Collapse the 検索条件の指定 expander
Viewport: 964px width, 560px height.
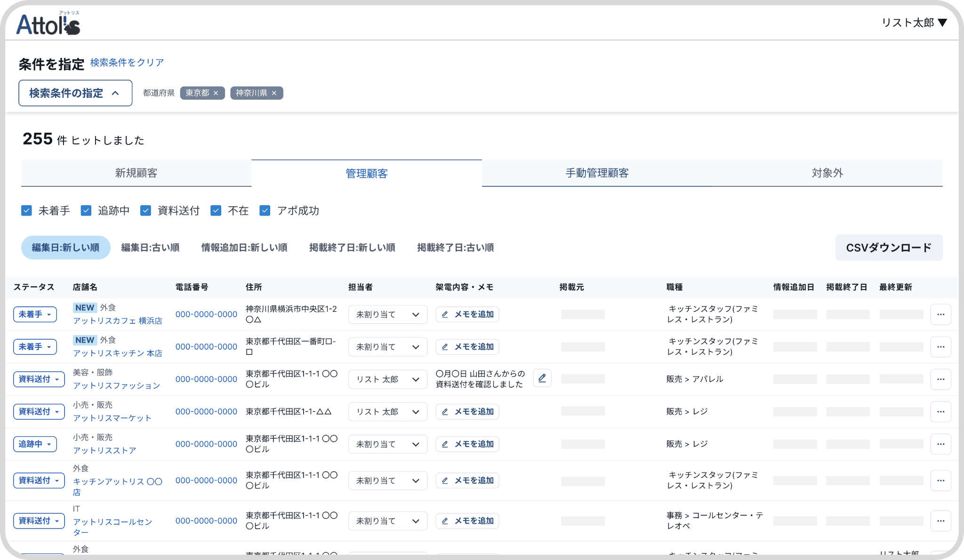point(75,93)
